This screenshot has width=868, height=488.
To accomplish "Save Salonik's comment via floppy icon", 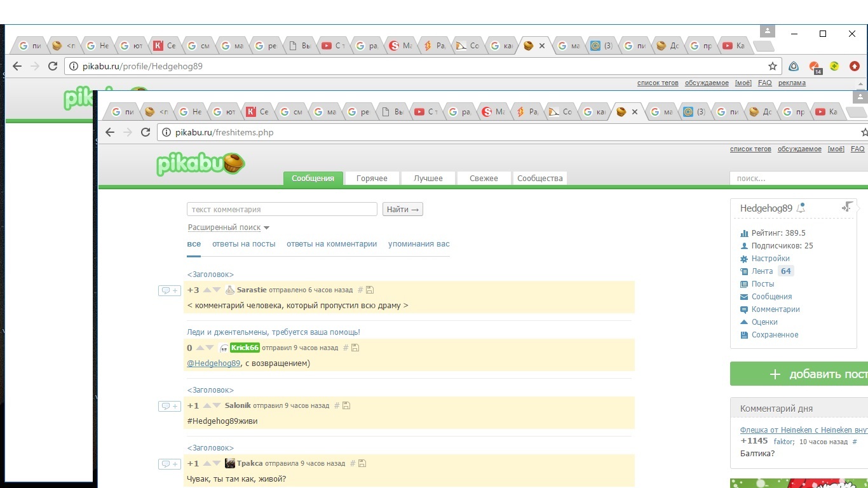I will tap(346, 406).
